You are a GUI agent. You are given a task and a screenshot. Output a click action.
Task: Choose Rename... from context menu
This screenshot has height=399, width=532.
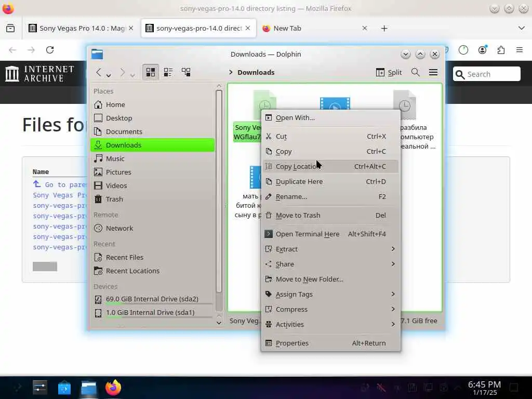331,196
